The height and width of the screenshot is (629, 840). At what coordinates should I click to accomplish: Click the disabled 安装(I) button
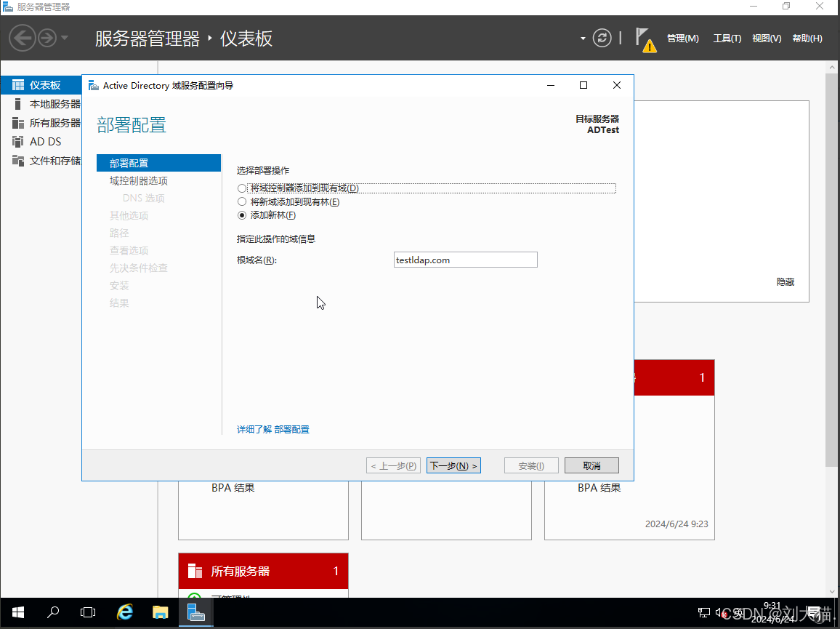531,465
